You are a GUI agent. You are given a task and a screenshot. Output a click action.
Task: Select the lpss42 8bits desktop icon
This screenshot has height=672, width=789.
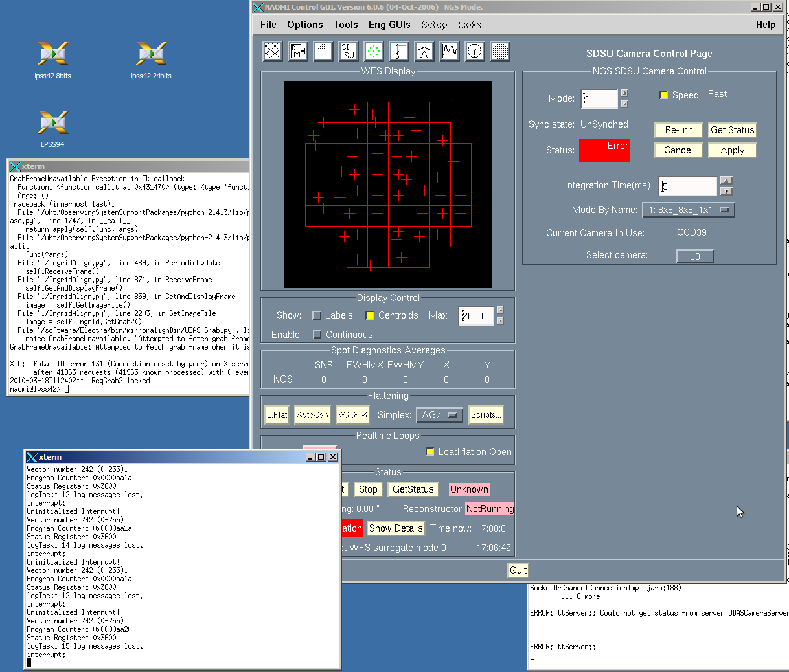click(x=53, y=60)
